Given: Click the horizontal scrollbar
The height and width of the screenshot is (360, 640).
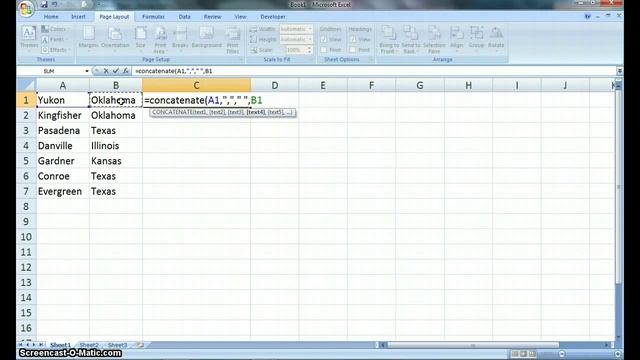Looking at the screenshot, I should (473, 345).
